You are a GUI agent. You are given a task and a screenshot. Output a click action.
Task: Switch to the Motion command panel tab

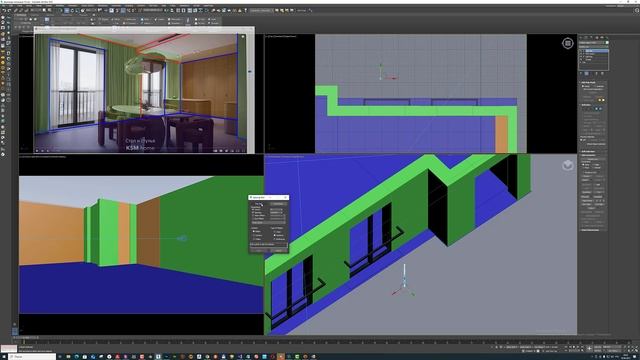597,38
